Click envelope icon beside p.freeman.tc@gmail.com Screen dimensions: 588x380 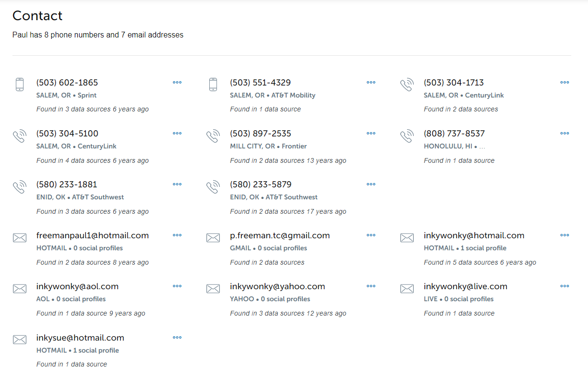pos(213,237)
